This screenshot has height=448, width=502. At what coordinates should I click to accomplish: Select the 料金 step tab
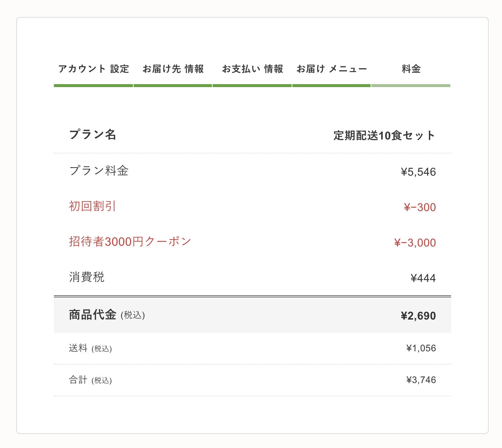pyautogui.click(x=411, y=69)
